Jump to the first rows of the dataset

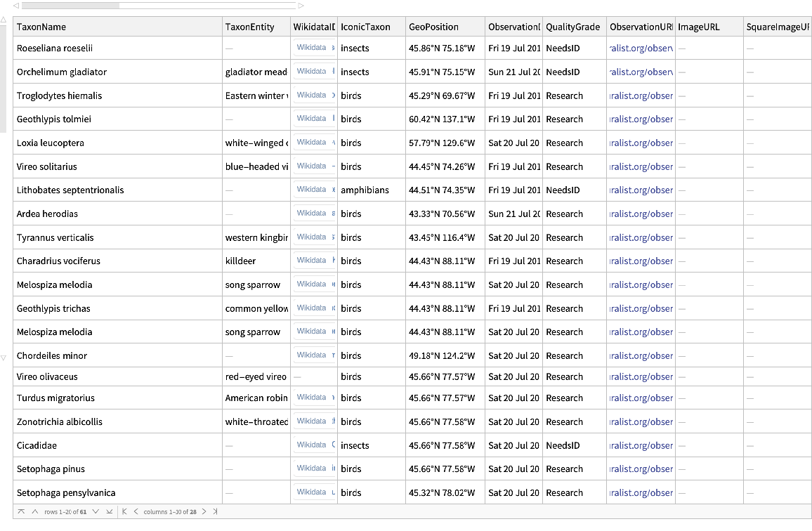pyautogui.click(x=21, y=511)
